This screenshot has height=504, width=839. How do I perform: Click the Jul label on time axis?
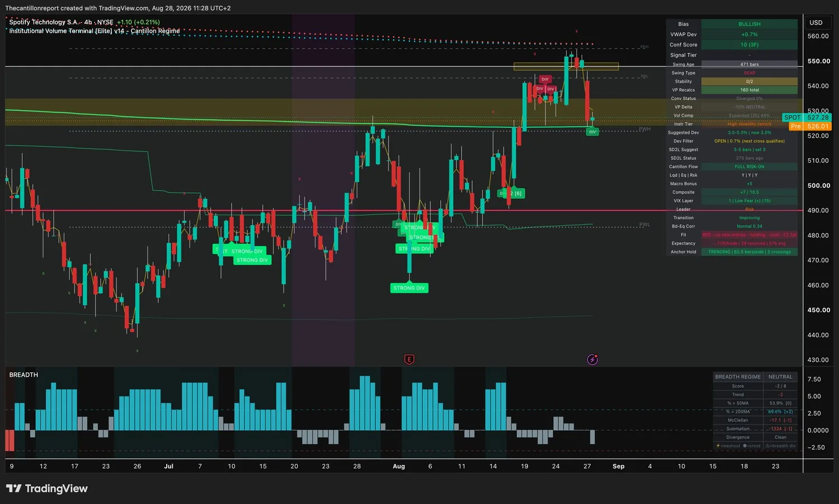tap(168, 467)
